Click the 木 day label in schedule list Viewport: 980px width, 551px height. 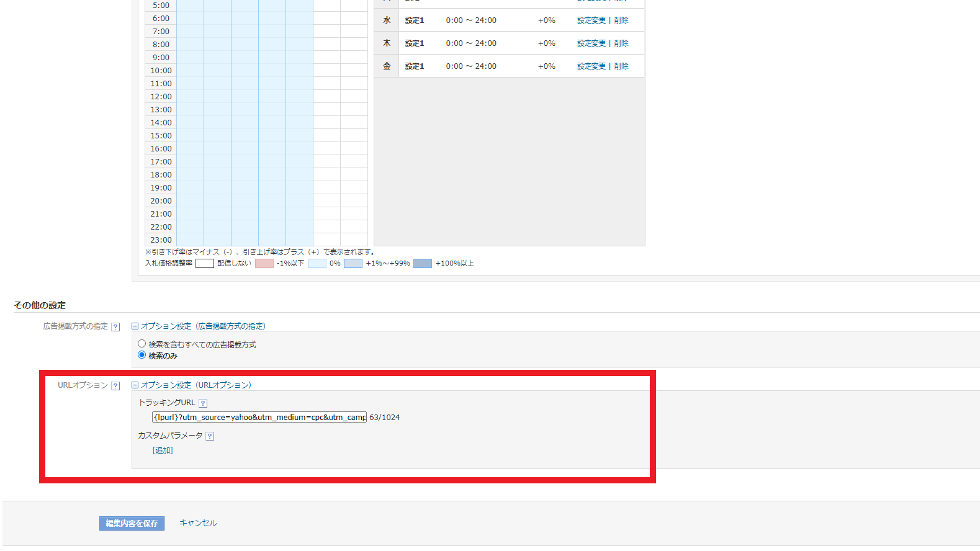pos(387,43)
